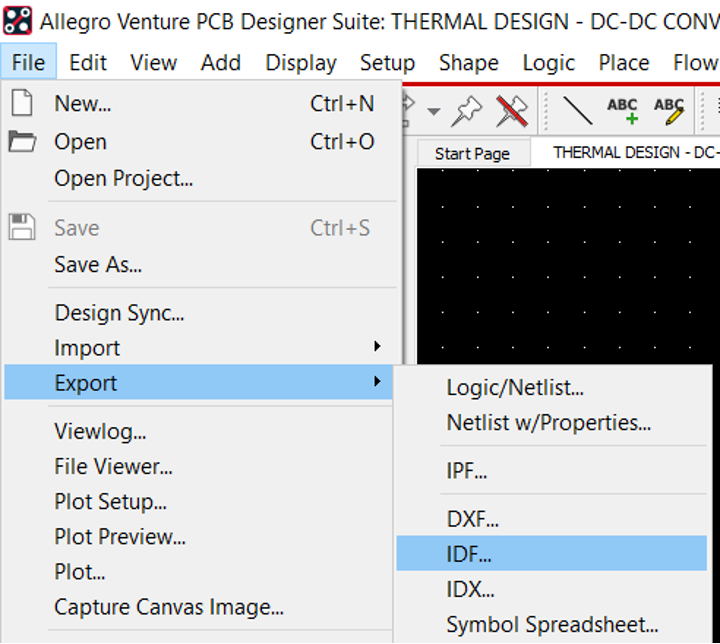This screenshot has height=644, width=720.
Task: Click Capture Canvas Image... menu entry
Action: click(x=169, y=607)
